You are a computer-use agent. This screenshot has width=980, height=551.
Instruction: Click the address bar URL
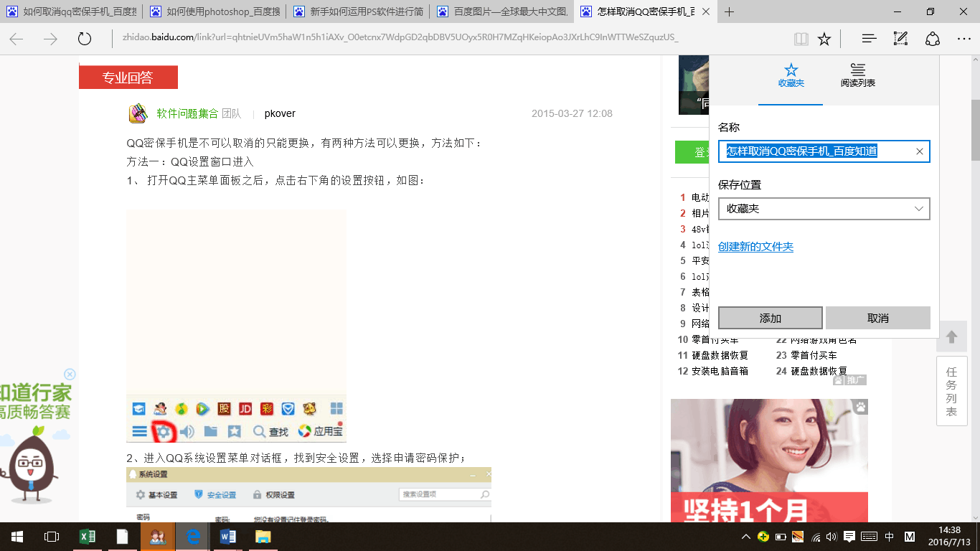click(400, 37)
